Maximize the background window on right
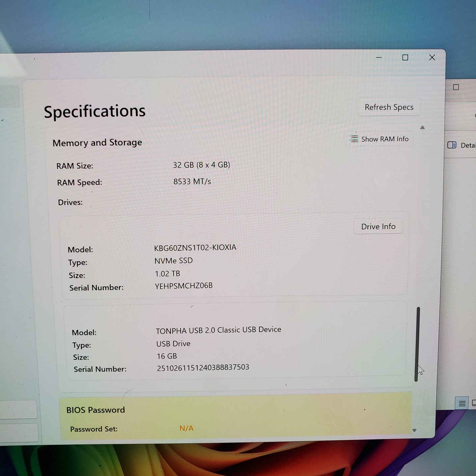Screen dimensions: 476x476 click(456, 87)
